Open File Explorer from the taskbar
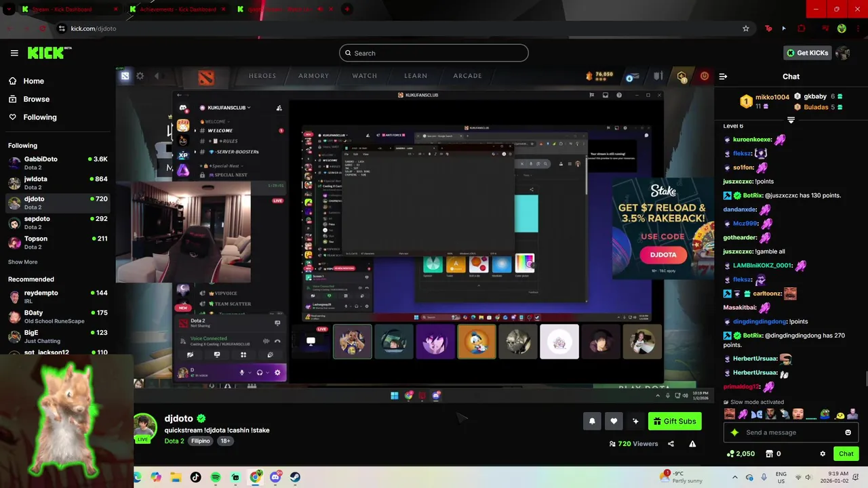The image size is (868, 488). tap(176, 477)
